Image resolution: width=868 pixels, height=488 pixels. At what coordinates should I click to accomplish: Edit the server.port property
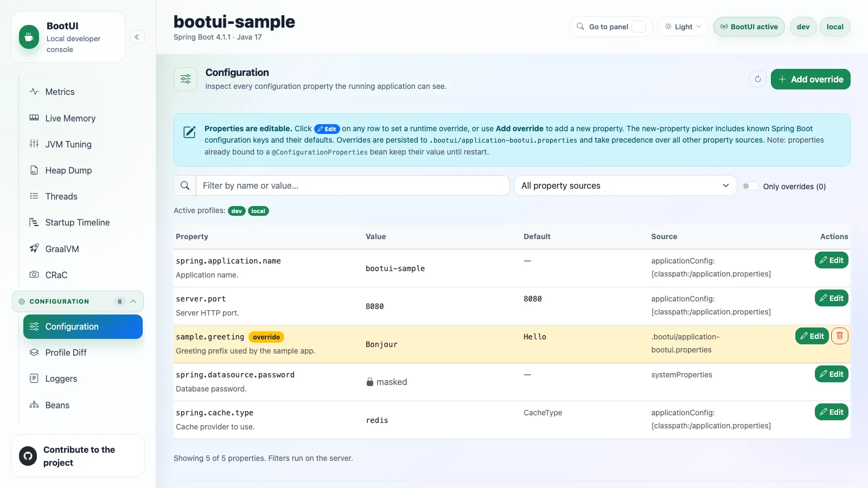coord(831,298)
